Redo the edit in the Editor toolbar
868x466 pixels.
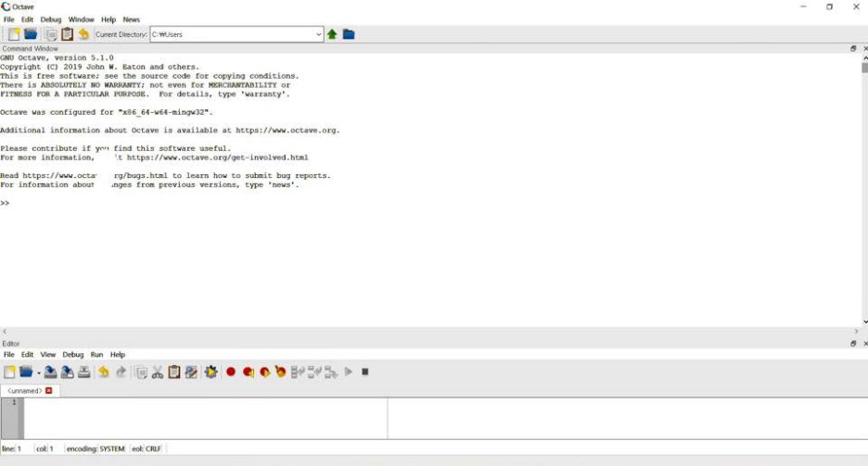[121, 372]
